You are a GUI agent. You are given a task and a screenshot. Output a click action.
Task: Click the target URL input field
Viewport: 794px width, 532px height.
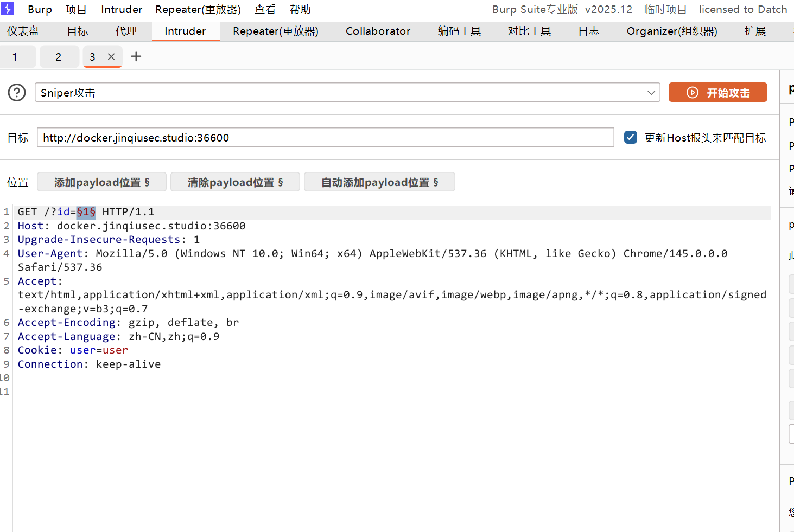[x=325, y=138]
